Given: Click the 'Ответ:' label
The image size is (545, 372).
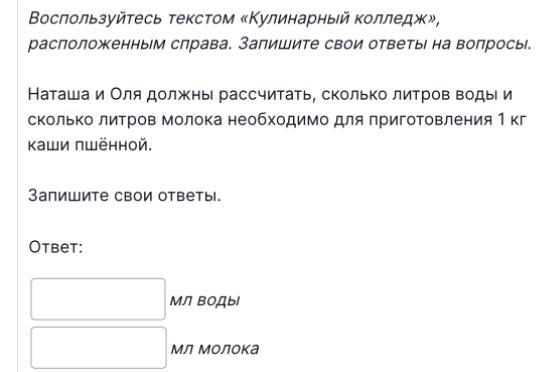Looking at the screenshot, I should click(x=56, y=247).
